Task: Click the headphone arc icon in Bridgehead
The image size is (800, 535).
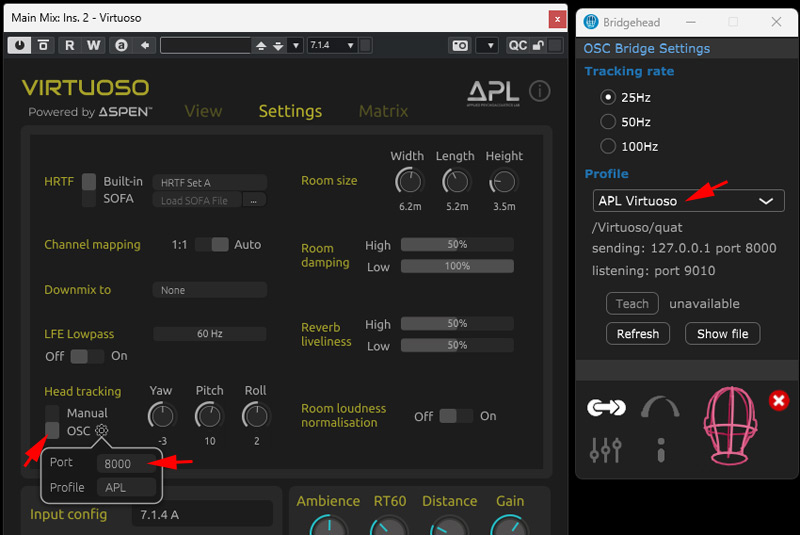Action: 661,407
